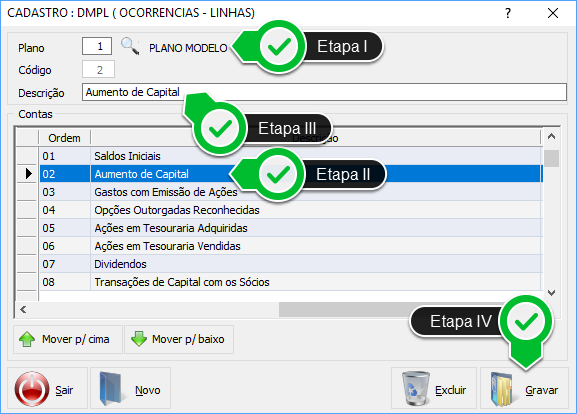Select row 03 Gastos com Emissão de Ações
Image resolution: width=577 pixels, height=414 pixels.
[291, 192]
